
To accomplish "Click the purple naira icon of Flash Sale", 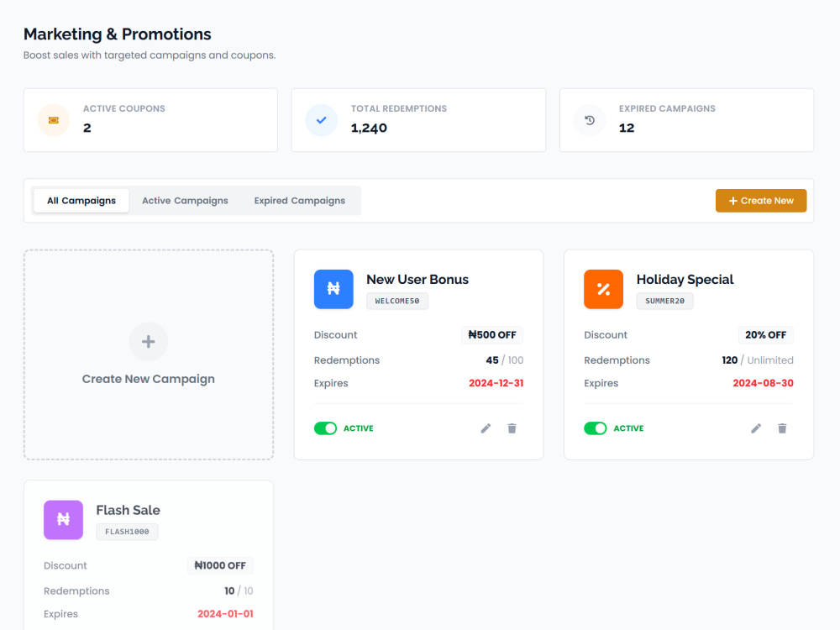I will (x=63, y=520).
